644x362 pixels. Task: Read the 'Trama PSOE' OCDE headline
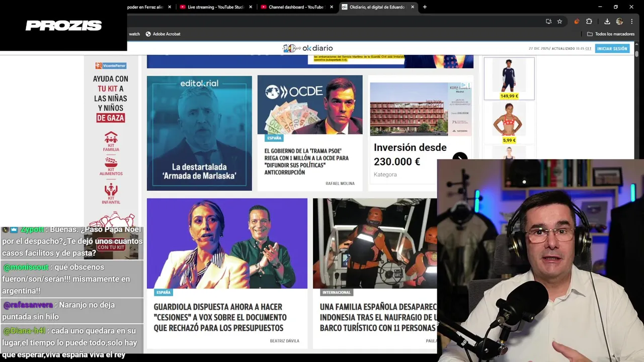tap(306, 161)
